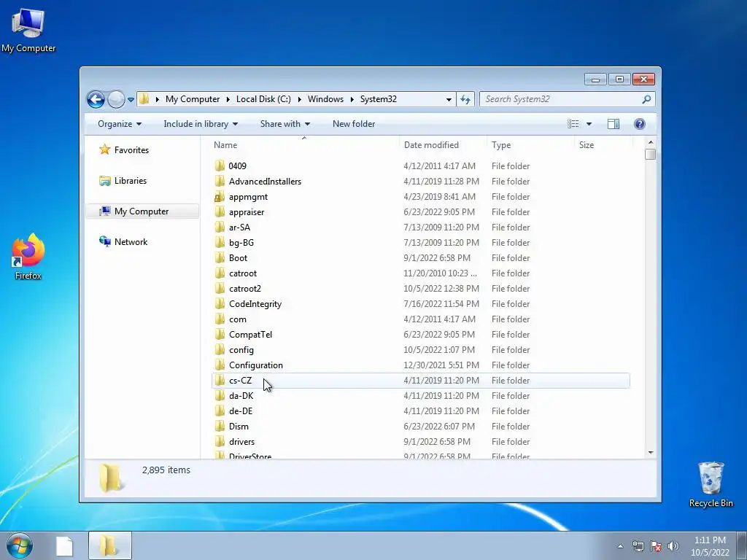
Task: Select the Configuration folder name
Action: coord(256,365)
